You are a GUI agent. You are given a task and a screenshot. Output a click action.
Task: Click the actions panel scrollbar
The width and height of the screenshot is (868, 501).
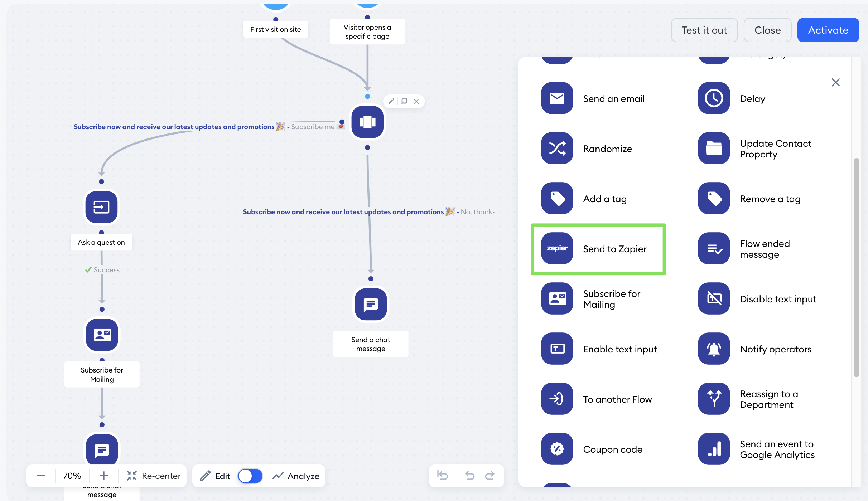coord(856,268)
